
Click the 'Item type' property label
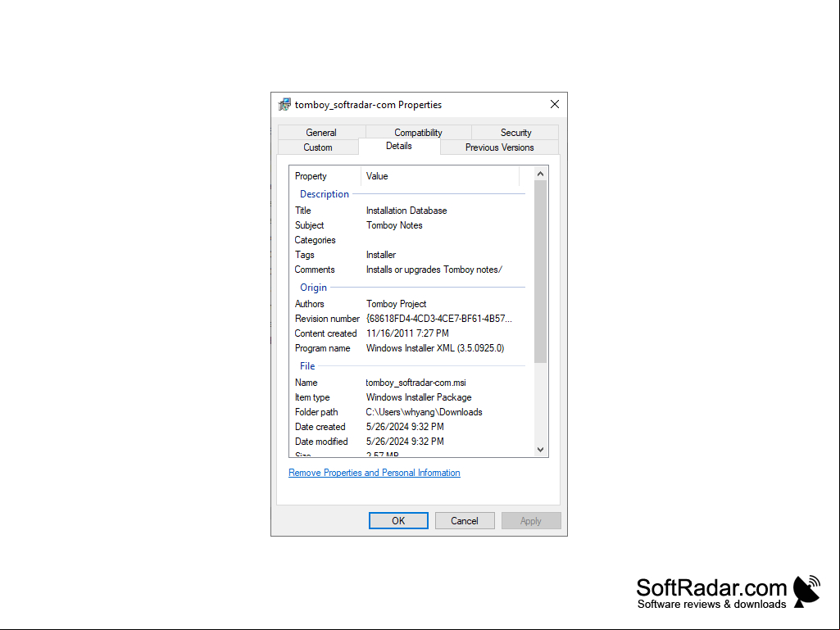pos(312,397)
